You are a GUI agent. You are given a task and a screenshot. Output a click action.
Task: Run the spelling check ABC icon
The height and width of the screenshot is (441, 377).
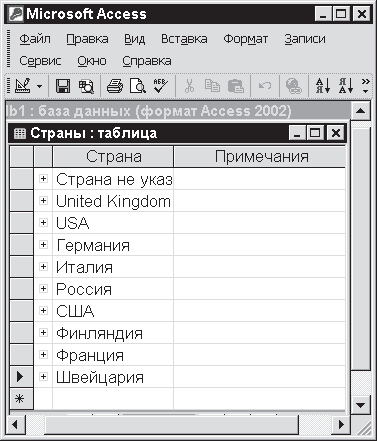pyautogui.click(x=161, y=86)
